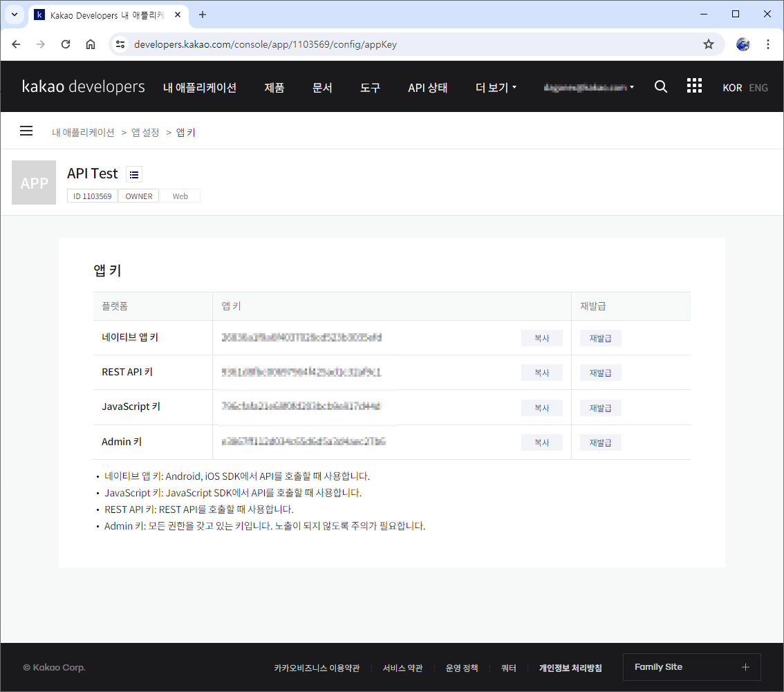Screen dimensions: 784x692
Task: Open 내 애플리케이션 in top navigation
Action: click(200, 88)
